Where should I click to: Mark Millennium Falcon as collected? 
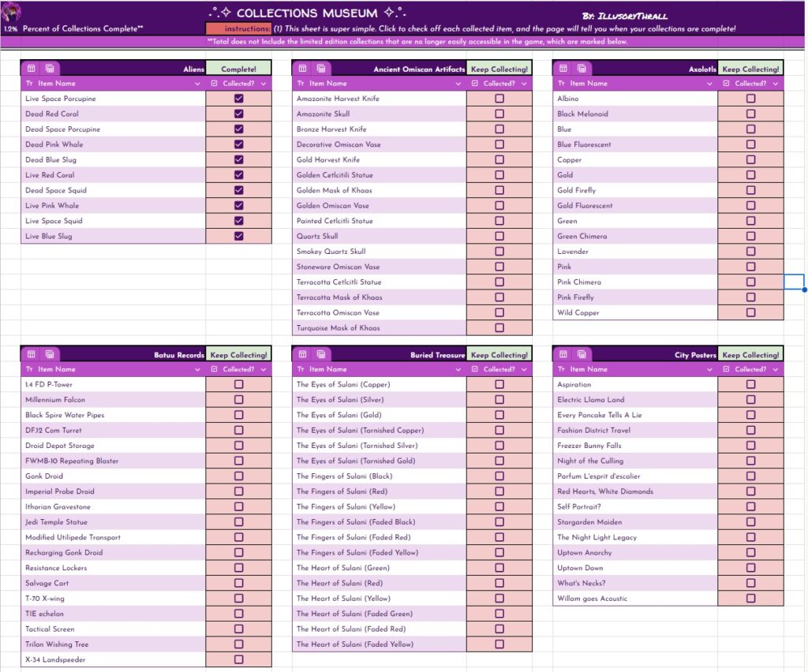coord(239,400)
